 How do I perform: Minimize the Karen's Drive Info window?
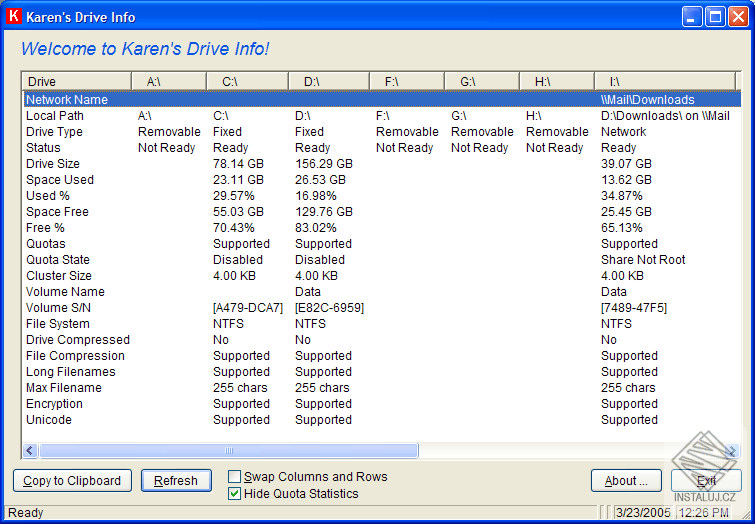pos(692,17)
